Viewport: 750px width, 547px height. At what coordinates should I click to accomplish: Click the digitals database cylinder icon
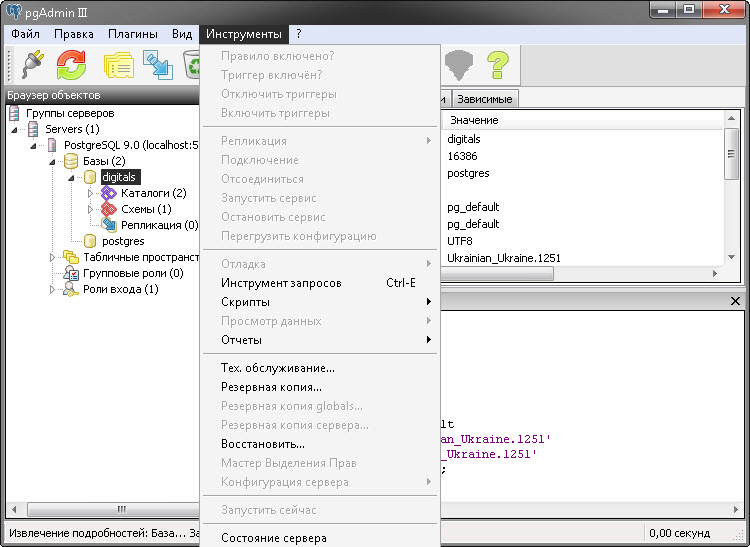(90, 177)
